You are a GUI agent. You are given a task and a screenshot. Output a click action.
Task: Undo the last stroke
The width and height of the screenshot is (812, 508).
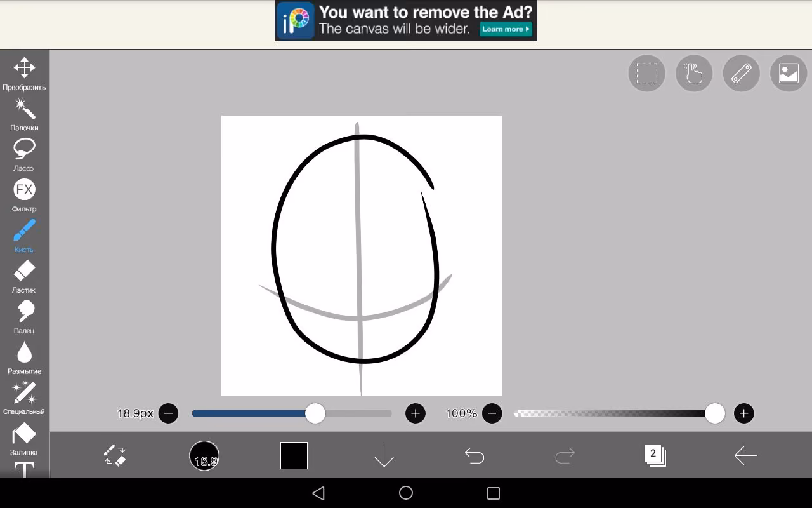tap(474, 455)
